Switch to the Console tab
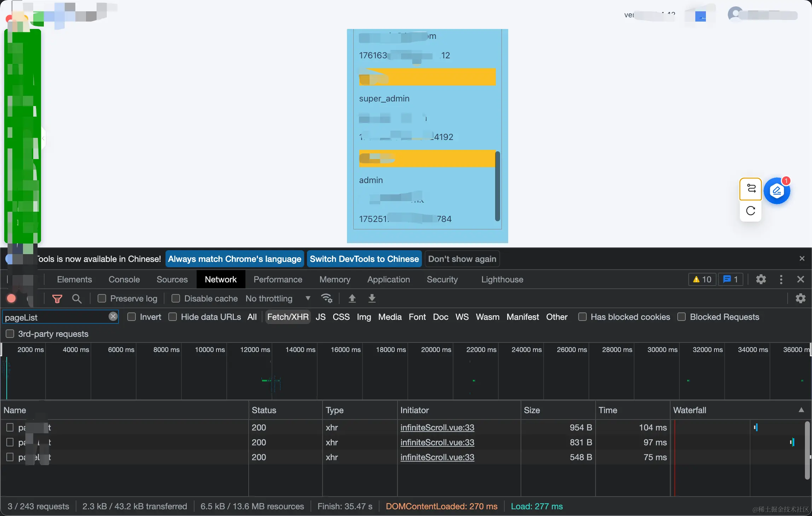812x516 pixels. [124, 280]
